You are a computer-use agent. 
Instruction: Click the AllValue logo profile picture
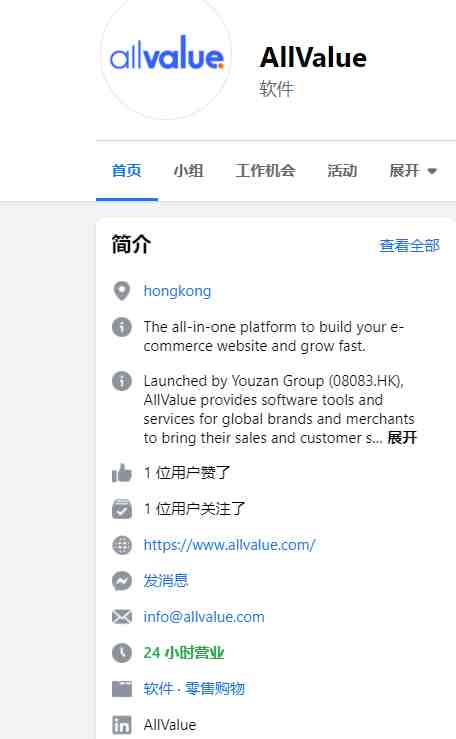(166, 56)
